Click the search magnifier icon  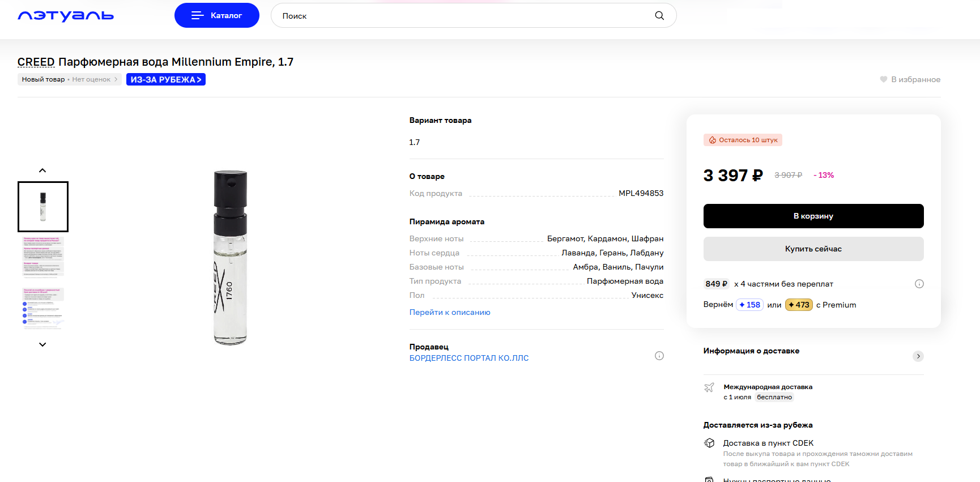(659, 15)
